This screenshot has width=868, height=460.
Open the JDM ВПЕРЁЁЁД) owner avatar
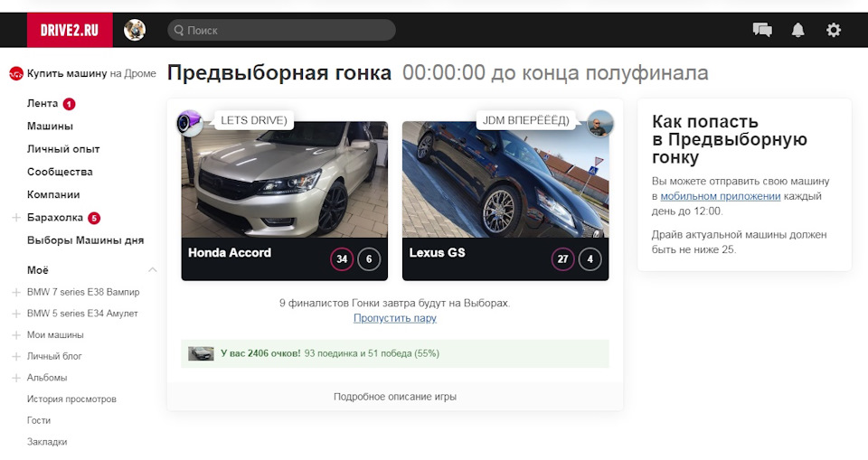click(600, 123)
